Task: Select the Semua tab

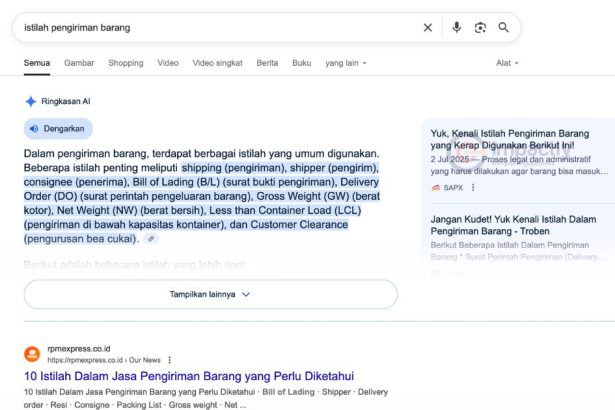Action: 37,63
